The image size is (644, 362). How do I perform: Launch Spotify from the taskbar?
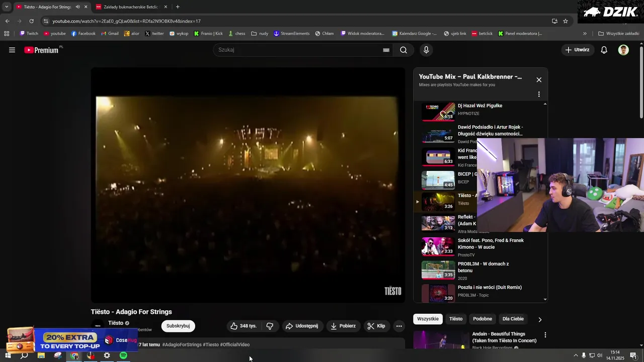point(123,355)
